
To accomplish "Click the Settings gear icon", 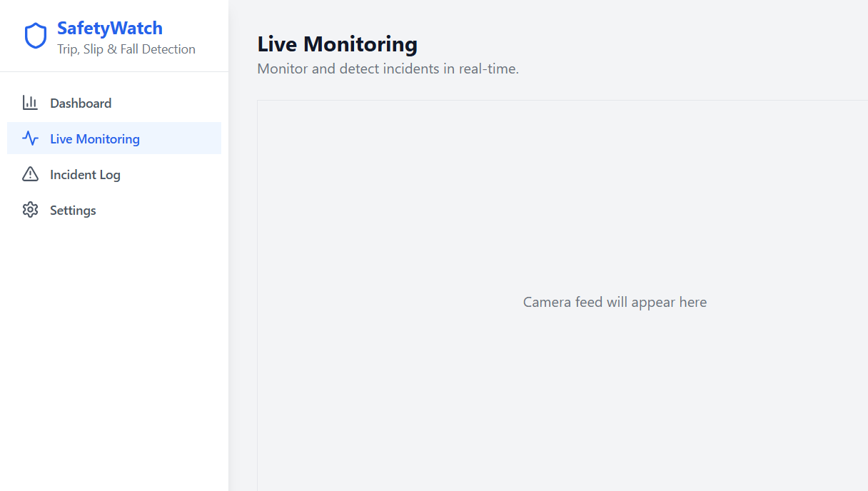I will (x=30, y=210).
